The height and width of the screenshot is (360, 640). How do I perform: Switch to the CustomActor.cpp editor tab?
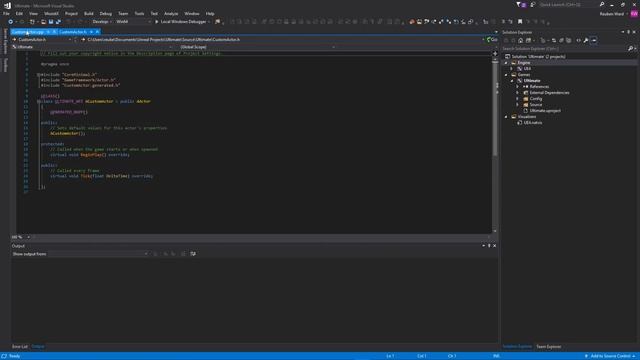(27, 32)
